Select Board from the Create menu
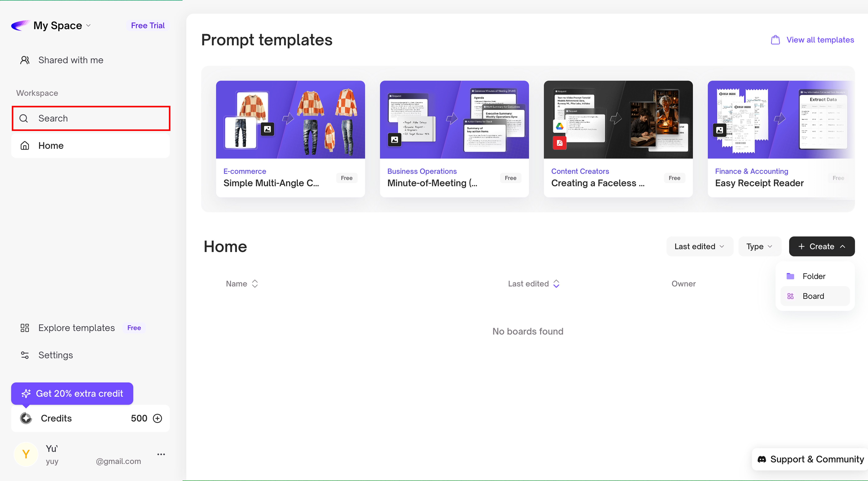The image size is (868, 481). pos(813,296)
